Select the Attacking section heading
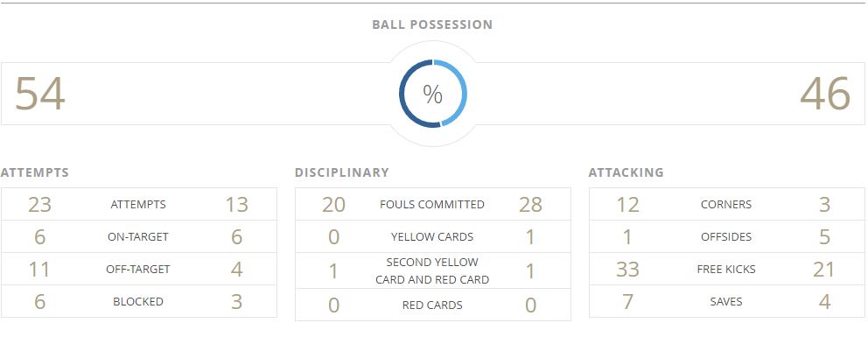868x344 pixels. pyautogui.click(x=626, y=172)
